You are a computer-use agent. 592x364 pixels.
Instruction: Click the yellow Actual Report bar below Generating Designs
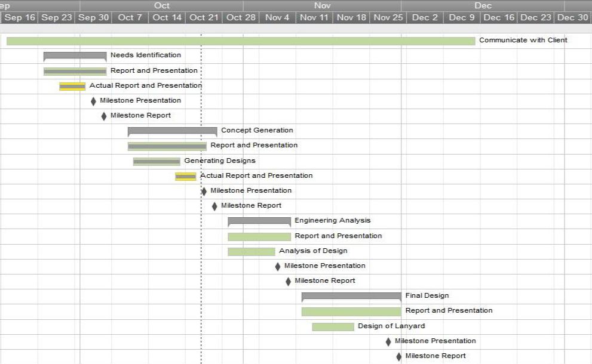pos(185,176)
